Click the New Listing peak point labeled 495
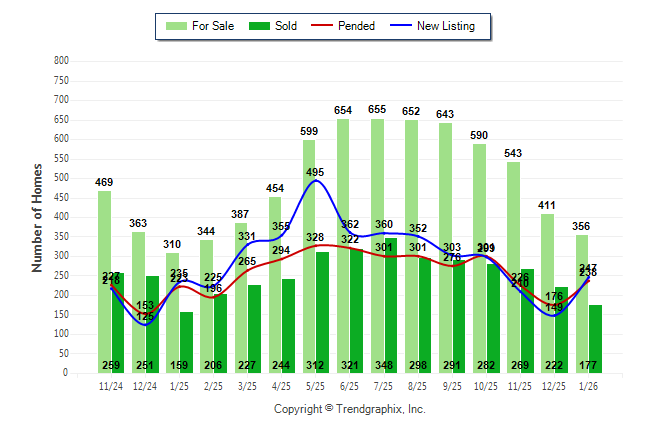646x434 pixels. 317,181
